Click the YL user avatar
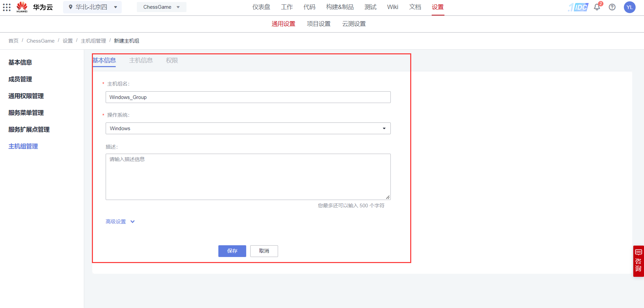 coord(630,7)
